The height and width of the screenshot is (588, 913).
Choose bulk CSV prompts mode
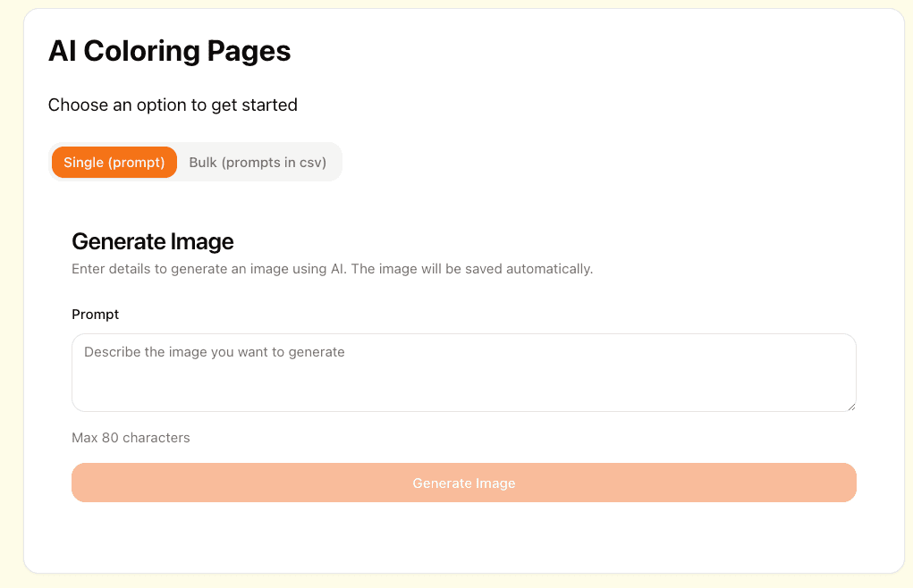[258, 163]
